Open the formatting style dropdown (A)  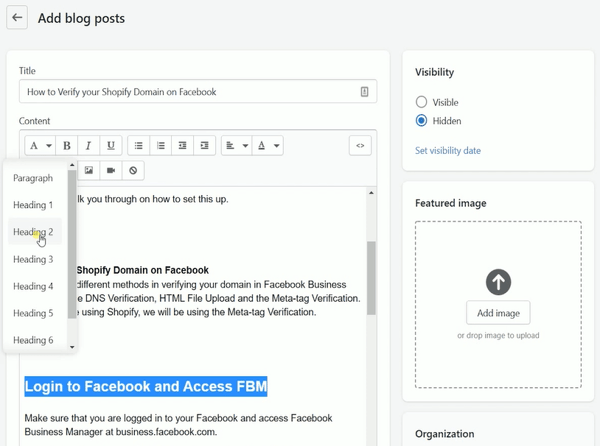click(40, 146)
